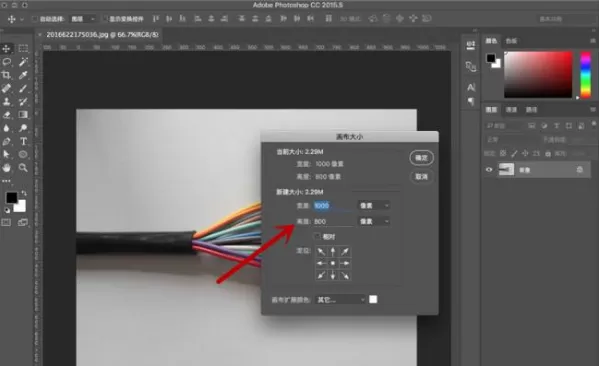
Task: Open the Character panel icon in dock
Action: [471, 87]
